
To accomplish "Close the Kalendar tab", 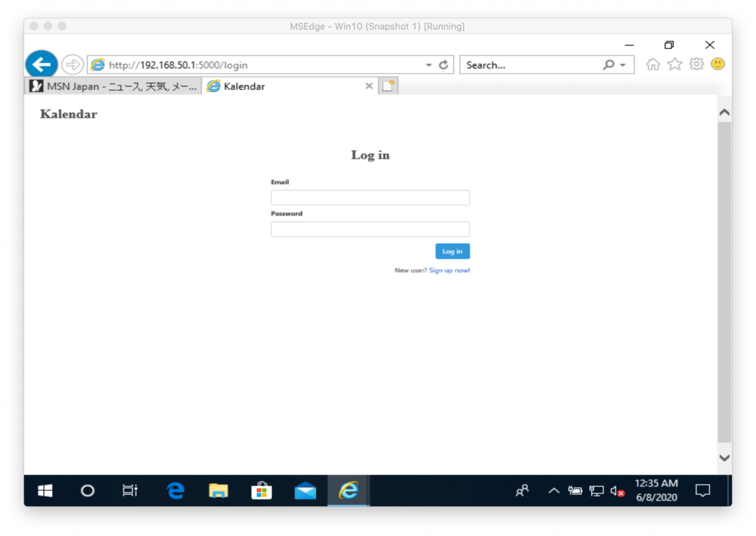I will pyautogui.click(x=369, y=86).
